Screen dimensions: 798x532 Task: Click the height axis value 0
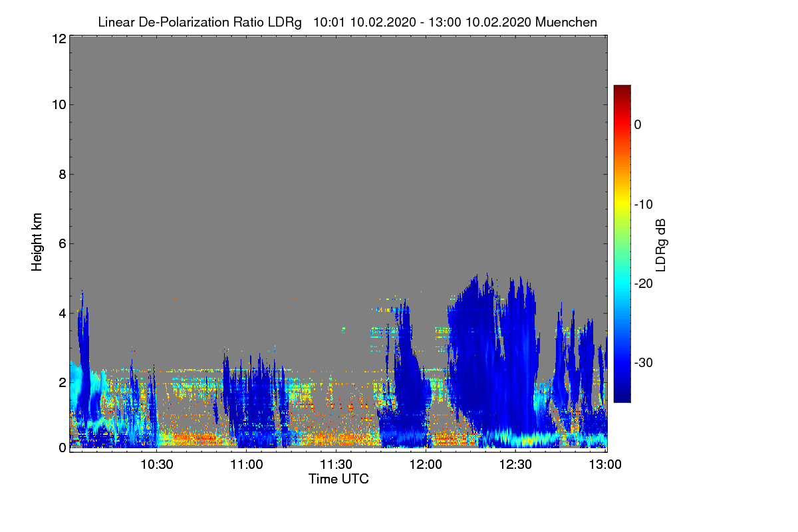tap(61, 448)
